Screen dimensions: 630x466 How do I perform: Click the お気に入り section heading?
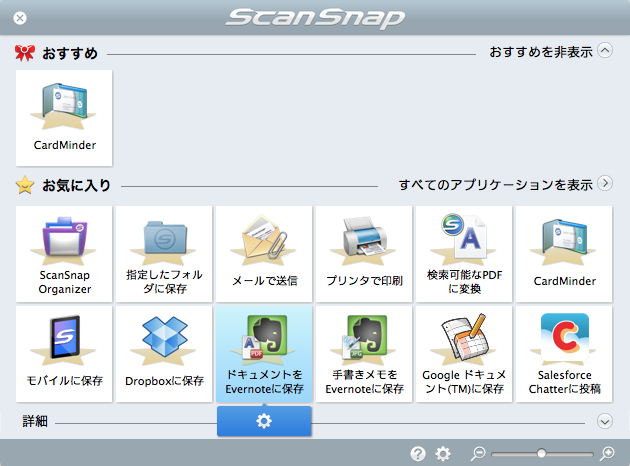click(76, 185)
